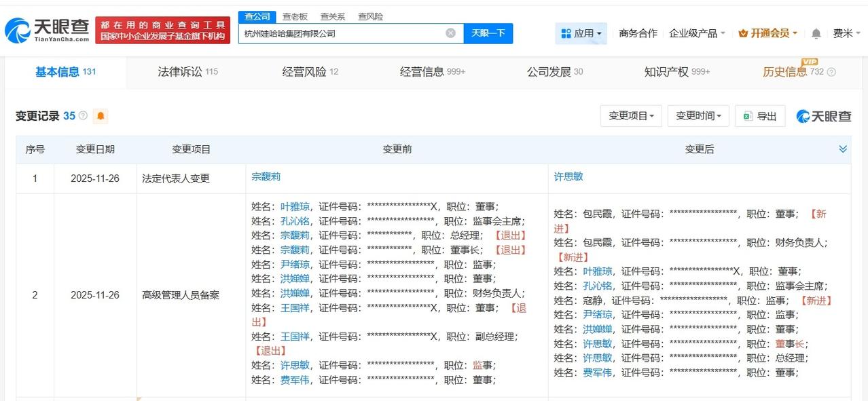Open the 经营信息 tab

[x=432, y=72]
